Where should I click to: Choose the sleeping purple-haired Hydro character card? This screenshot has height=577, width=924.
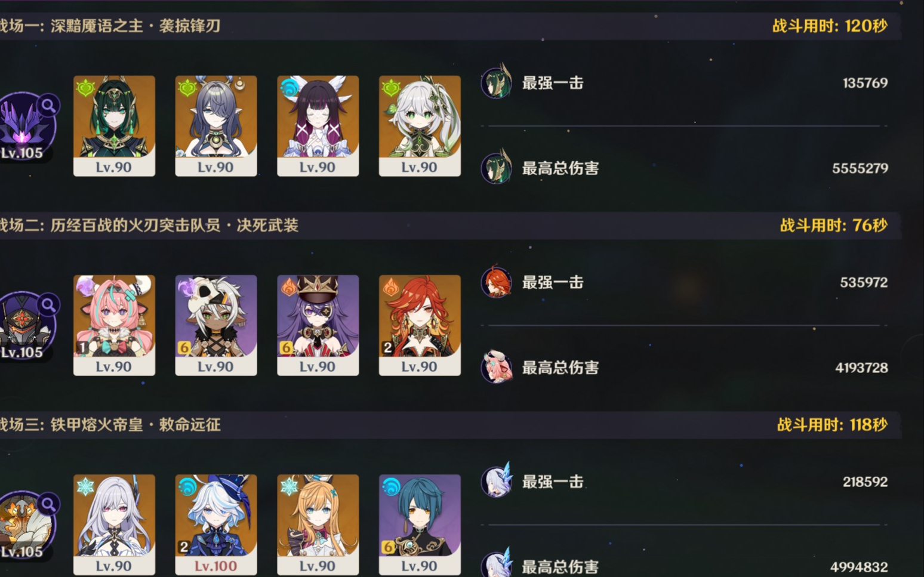(x=318, y=126)
